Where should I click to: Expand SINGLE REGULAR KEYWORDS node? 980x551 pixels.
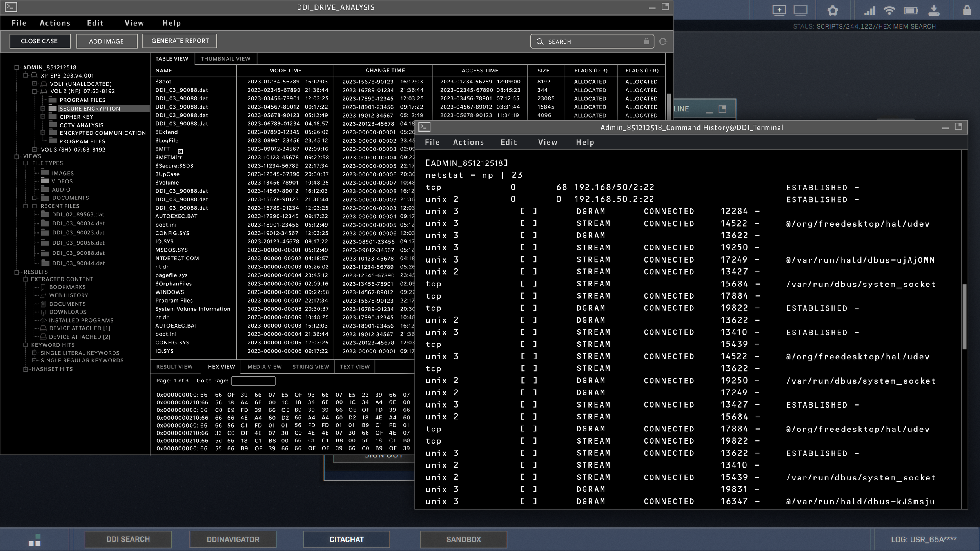pyautogui.click(x=34, y=360)
